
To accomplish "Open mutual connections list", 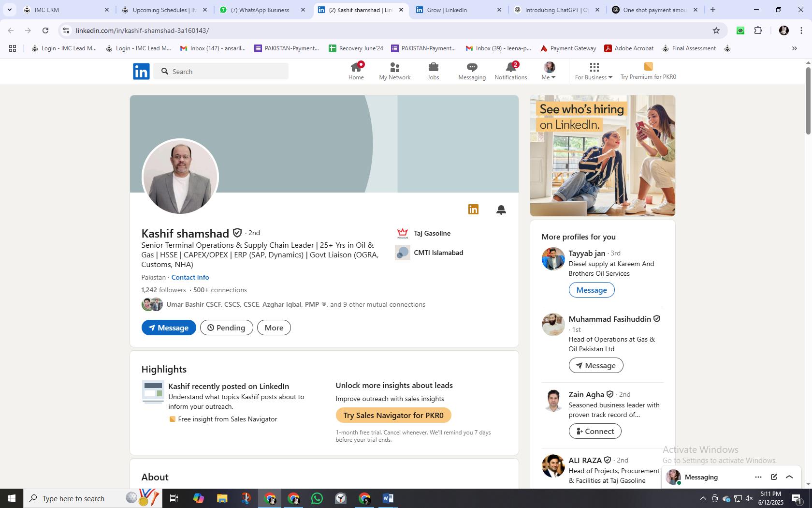I will click(x=296, y=304).
